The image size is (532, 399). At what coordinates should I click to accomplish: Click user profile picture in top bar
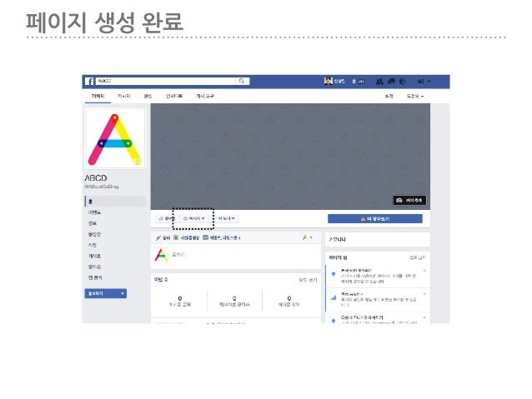click(328, 81)
